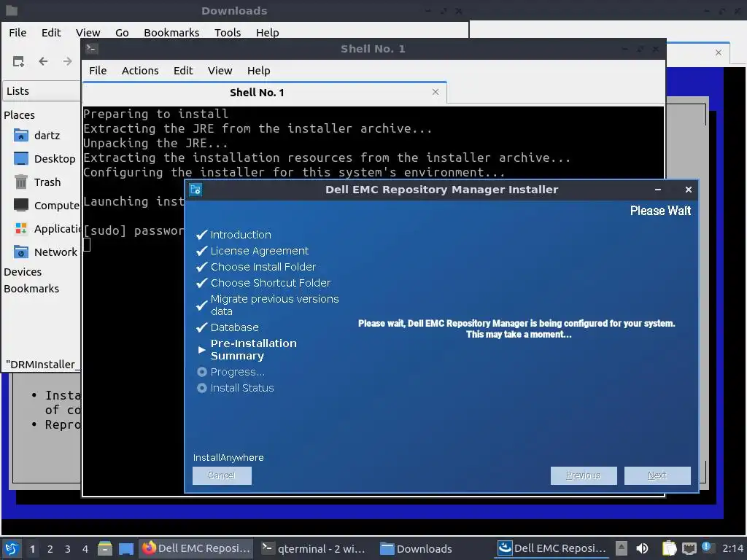This screenshot has height=560, width=747.
Task: Open the update notifier tray icon
Action: (x=707, y=548)
